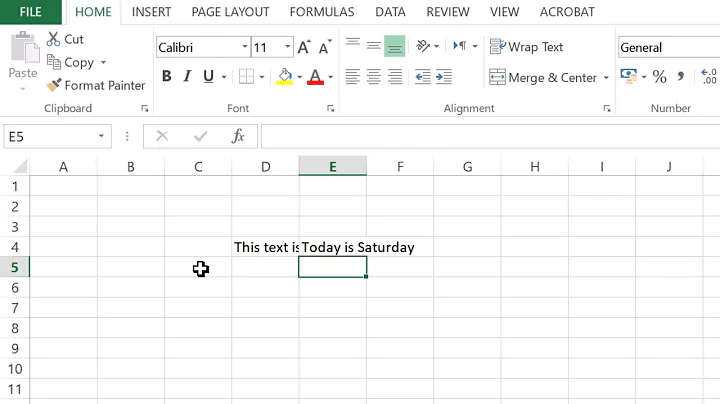Select row 5 header
This screenshot has width=720, height=404.
click(x=15, y=267)
